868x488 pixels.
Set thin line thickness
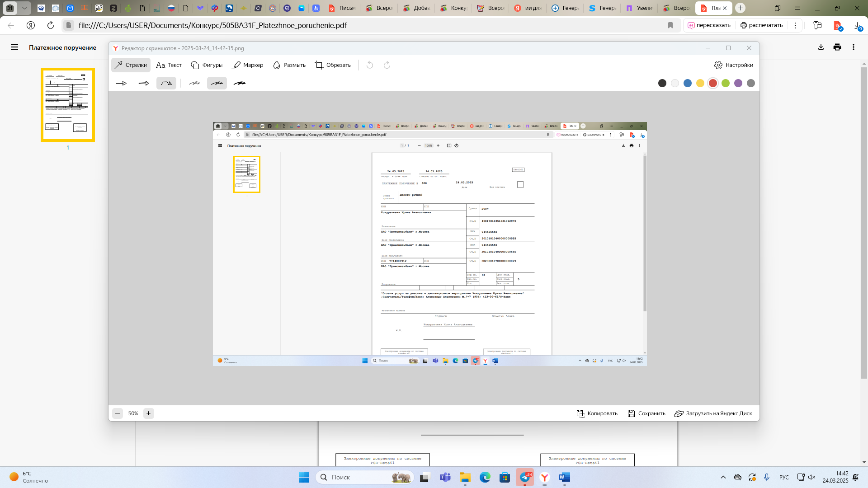click(x=194, y=83)
